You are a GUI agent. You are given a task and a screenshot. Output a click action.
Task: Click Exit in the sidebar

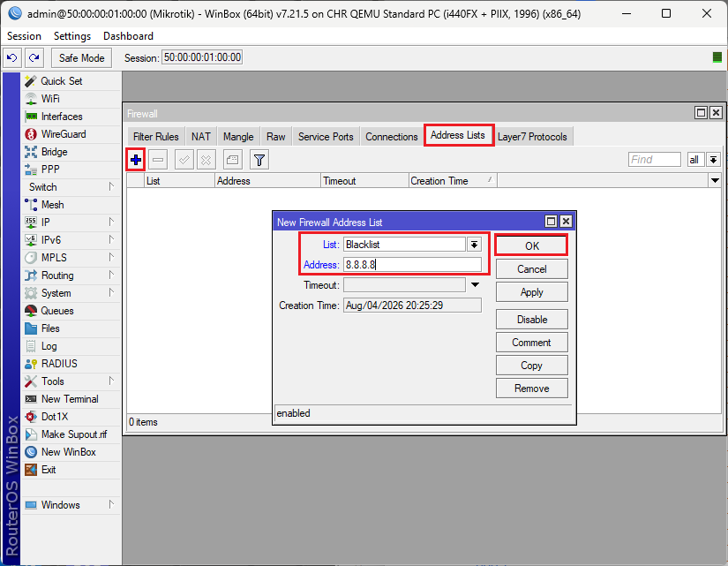tap(72, 470)
